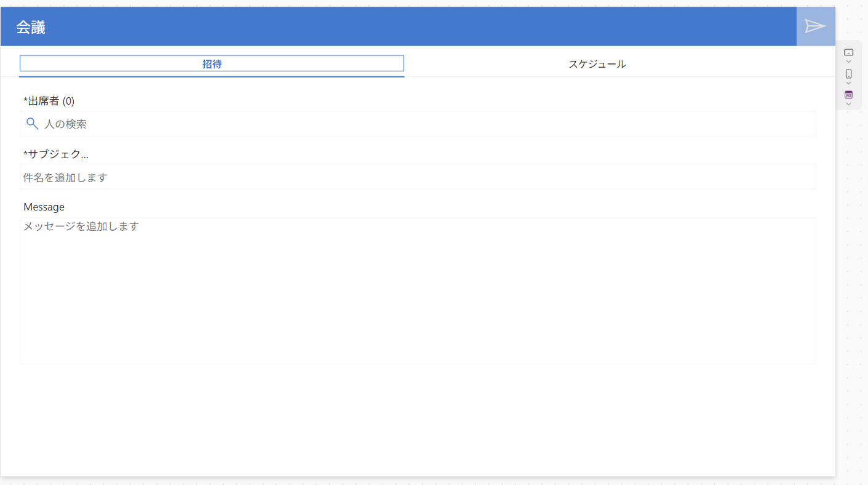Click inside the メッセージを追加します text area

tap(417, 289)
